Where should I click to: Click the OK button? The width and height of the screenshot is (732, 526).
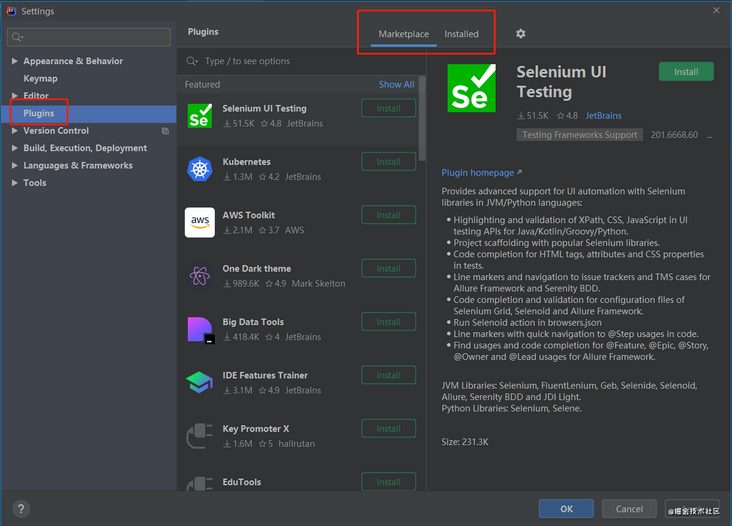(566, 509)
